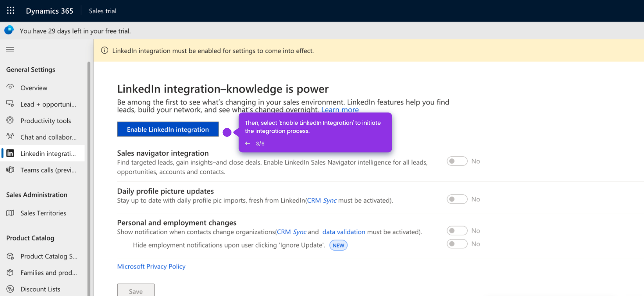Select Linkedin integration menu item
Viewport: 644px width, 296px height.
43,153
